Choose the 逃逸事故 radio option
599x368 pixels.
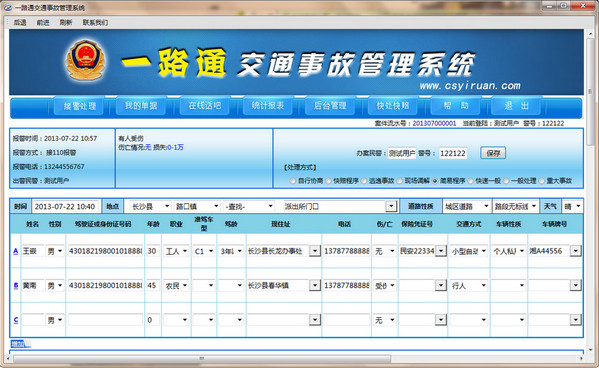(x=364, y=181)
